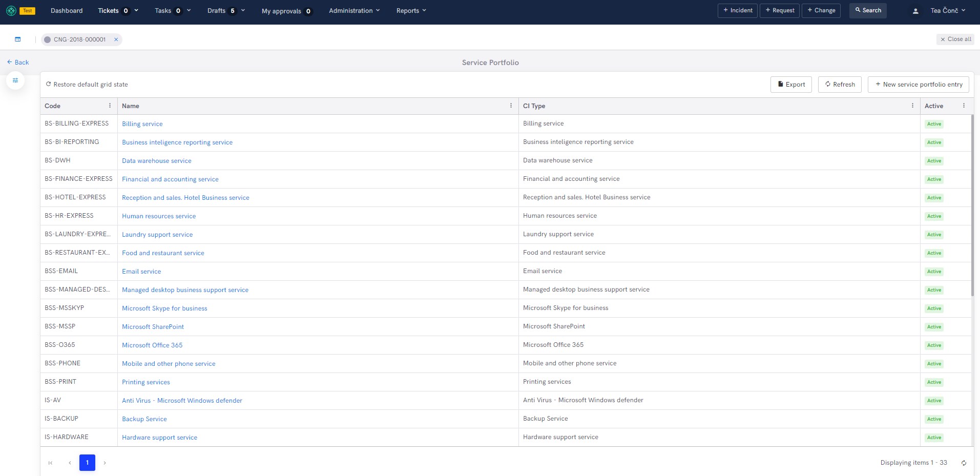This screenshot has height=476, width=980.
Task: Open My approvals
Action: tap(287, 11)
